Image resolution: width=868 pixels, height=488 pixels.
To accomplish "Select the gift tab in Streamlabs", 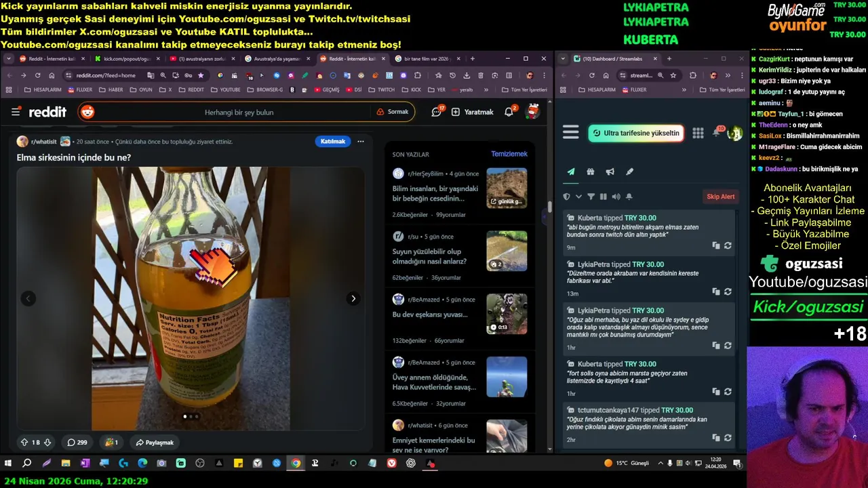I will [x=591, y=171].
